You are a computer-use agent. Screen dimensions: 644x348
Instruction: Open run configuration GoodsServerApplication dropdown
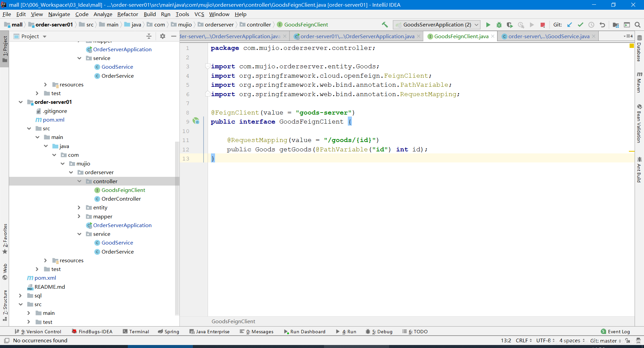pos(437,25)
